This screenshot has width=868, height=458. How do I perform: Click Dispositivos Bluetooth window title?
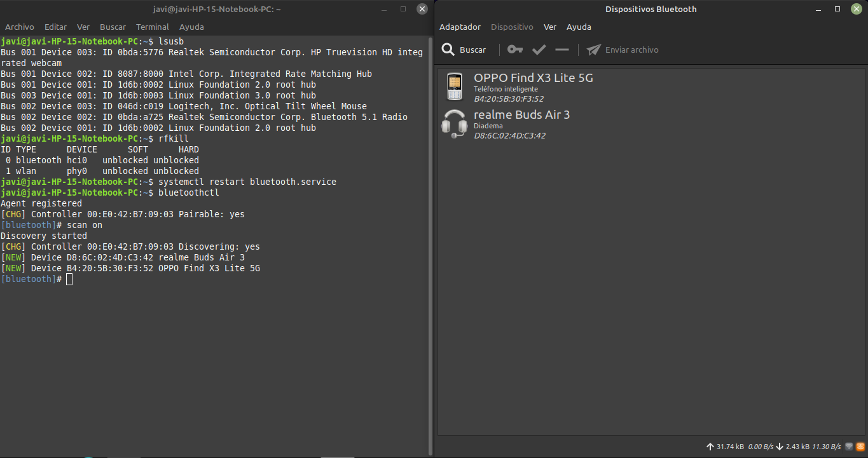tap(651, 9)
